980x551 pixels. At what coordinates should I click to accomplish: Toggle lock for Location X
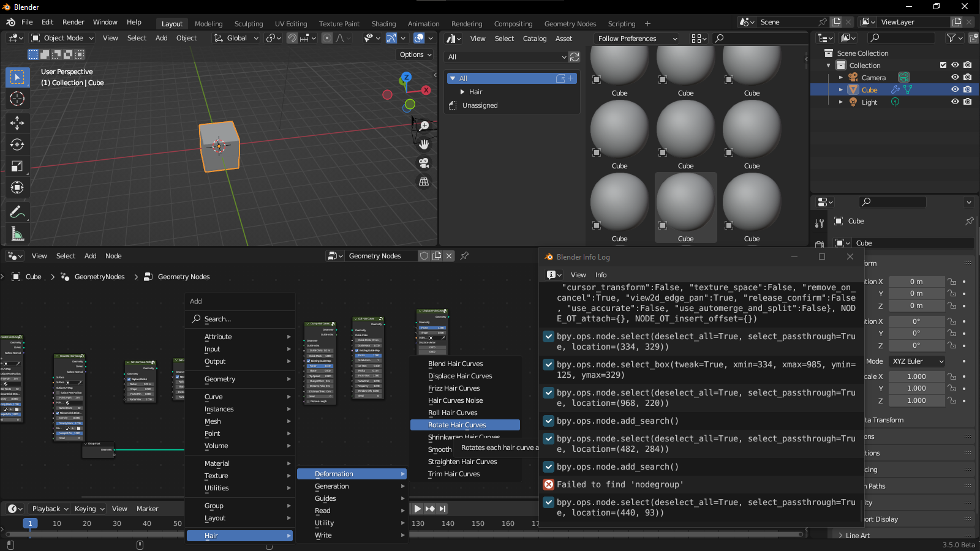952,282
